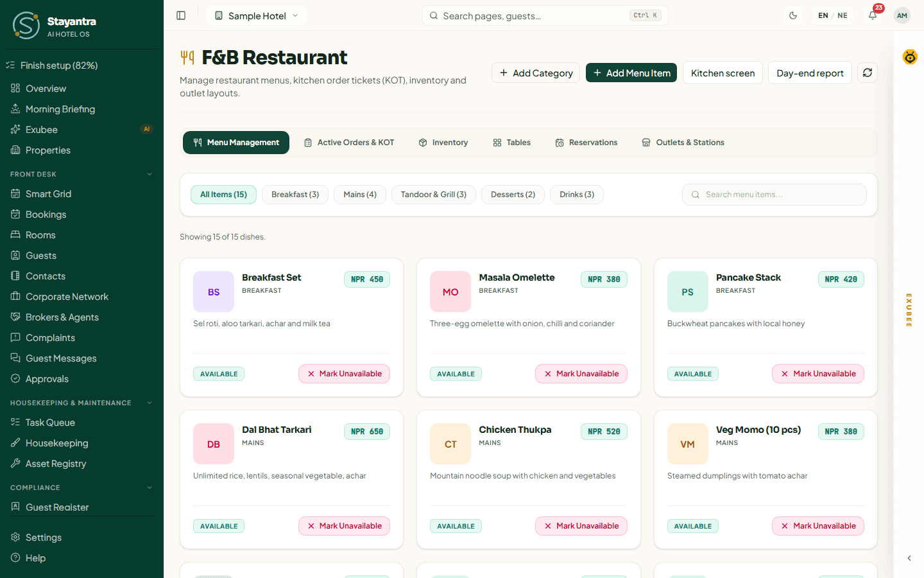Focus the global search pages box

coord(545,15)
